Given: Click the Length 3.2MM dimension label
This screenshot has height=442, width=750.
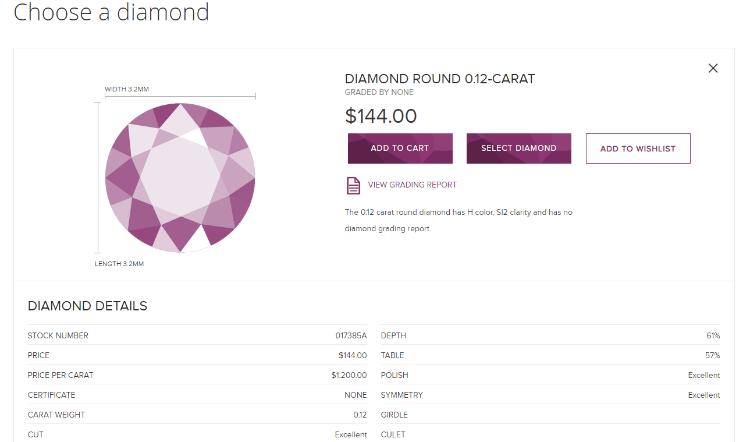Looking at the screenshot, I should [x=119, y=264].
